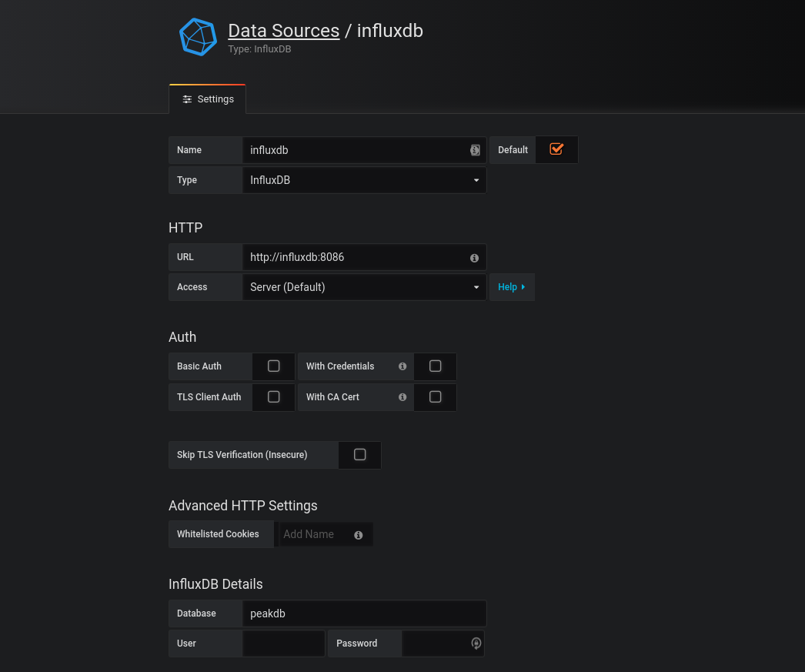Click the empty User input field

(x=283, y=644)
